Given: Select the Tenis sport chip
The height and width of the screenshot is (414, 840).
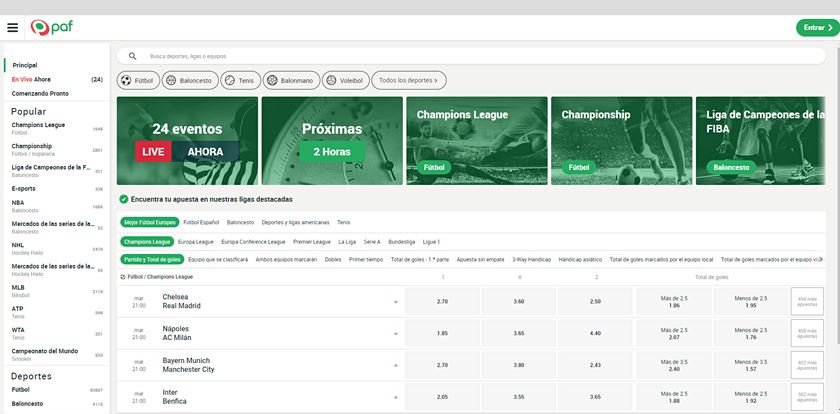Looking at the screenshot, I should [x=241, y=80].
